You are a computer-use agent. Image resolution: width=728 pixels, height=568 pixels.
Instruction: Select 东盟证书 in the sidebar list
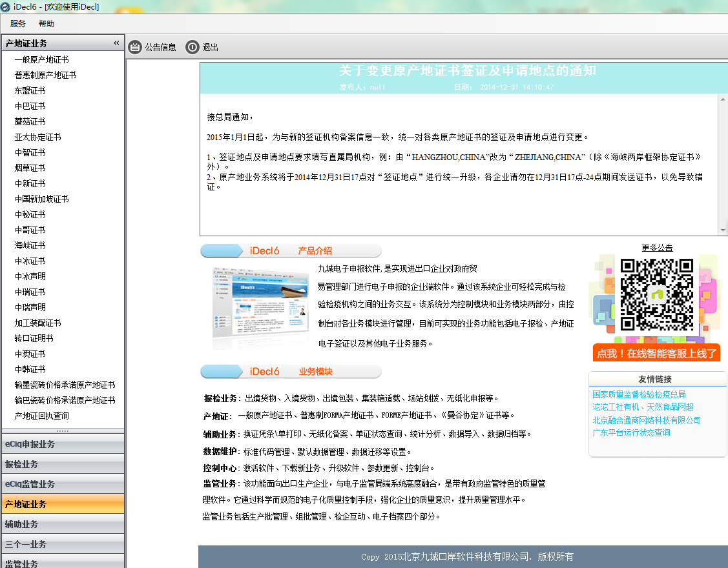[x=30, y=90]
